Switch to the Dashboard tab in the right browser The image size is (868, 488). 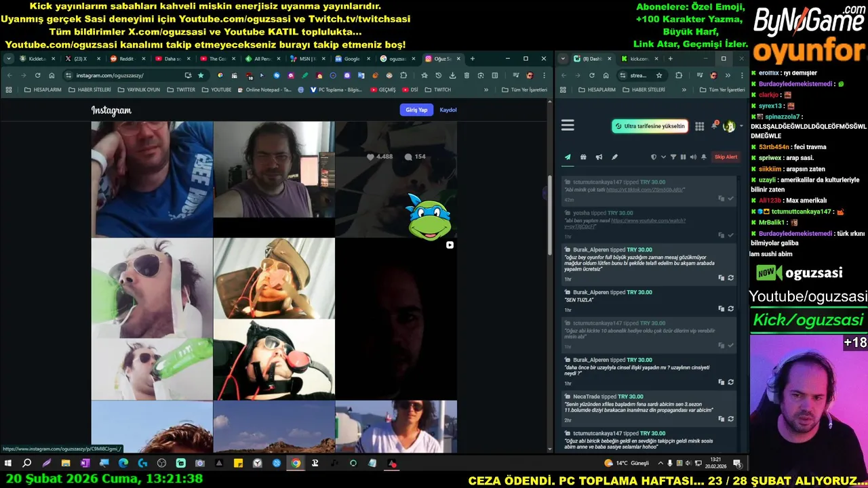pyautogui.click(x=593, y=59)
